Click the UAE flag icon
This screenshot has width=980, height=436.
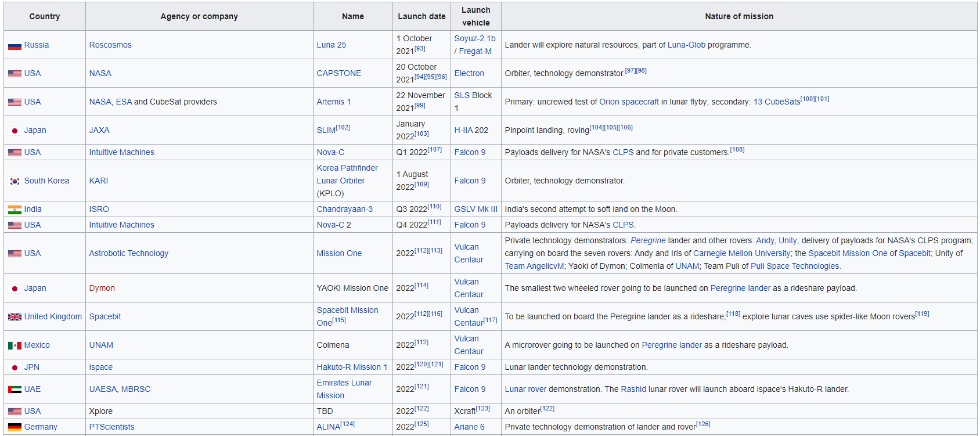pos(15,390)
